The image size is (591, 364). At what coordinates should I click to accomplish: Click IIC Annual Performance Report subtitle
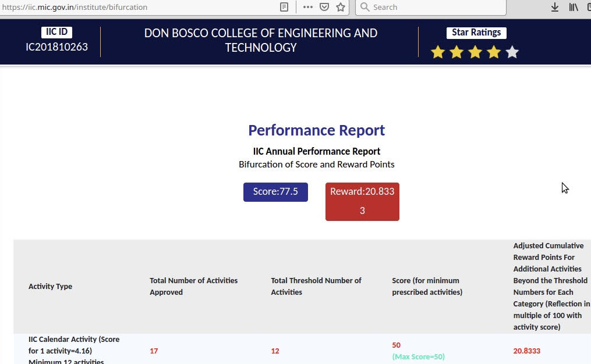pos(317,151)
